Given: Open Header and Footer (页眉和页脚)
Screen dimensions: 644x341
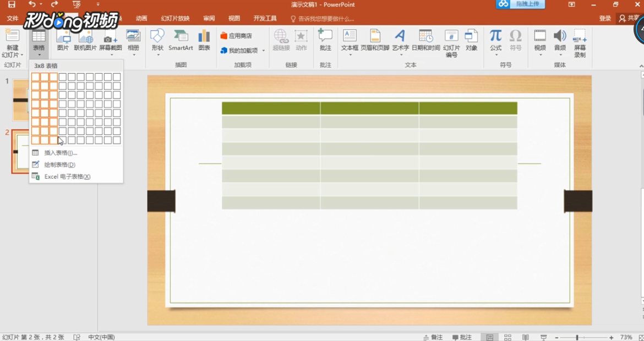Looking at the screenshot, I should 375,40.
